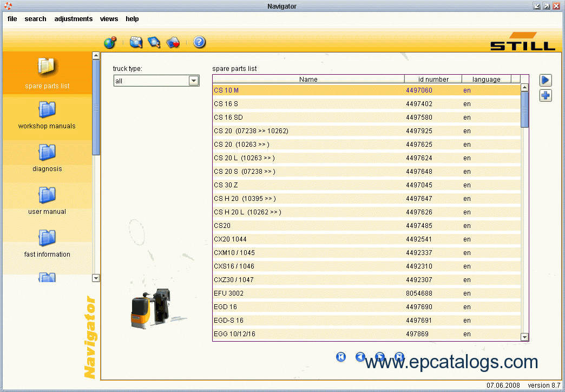Select row EGD-S 16
565x392 pixels.
tap(366, 320)
